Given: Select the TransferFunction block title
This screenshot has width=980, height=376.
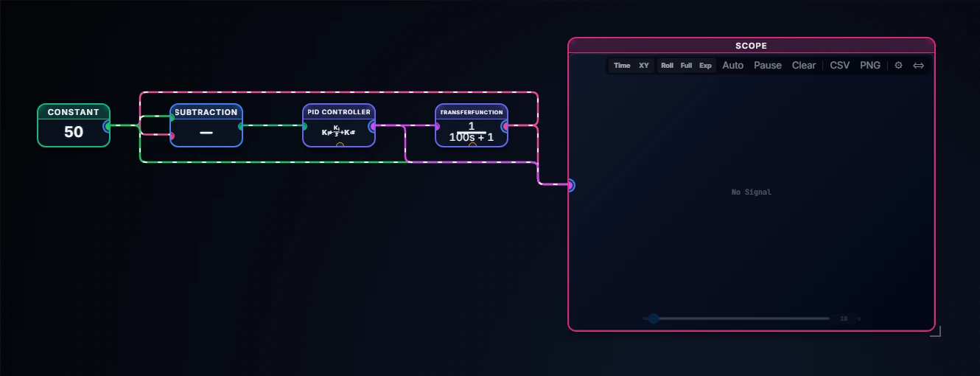Looking at the screenshot, I should click(x=472, y=112).
